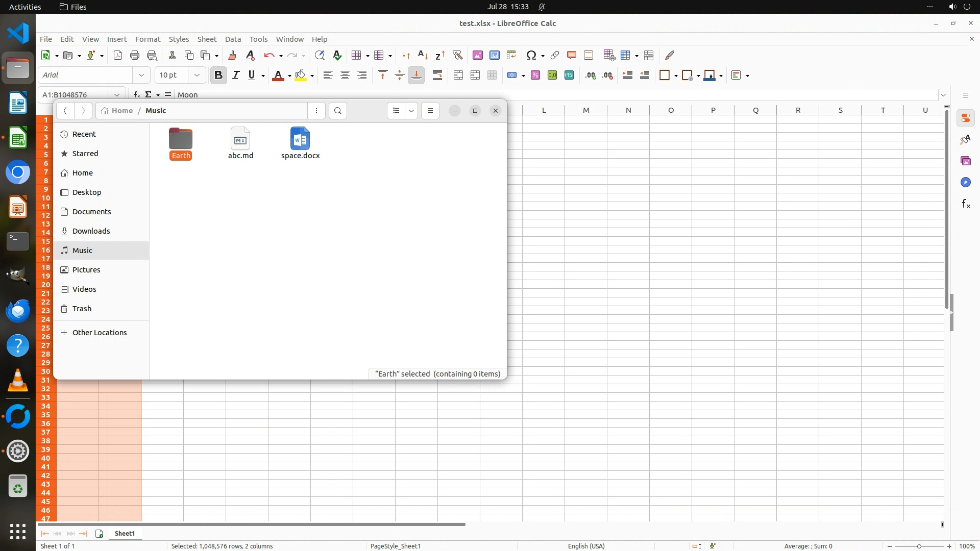980x551 pixels.
Task: Open Downloads in Files sidebar
Action: [91, 231]
